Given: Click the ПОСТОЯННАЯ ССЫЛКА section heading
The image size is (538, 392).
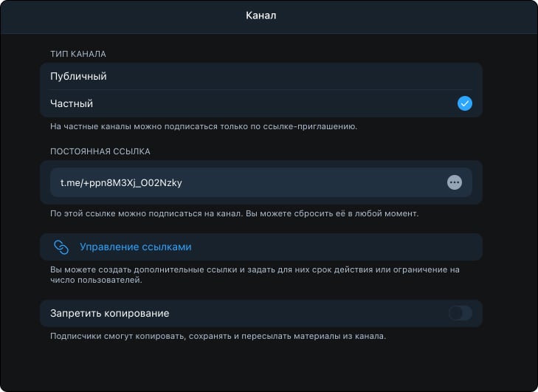Looking at the screenshot, I should tap(100, 151).
